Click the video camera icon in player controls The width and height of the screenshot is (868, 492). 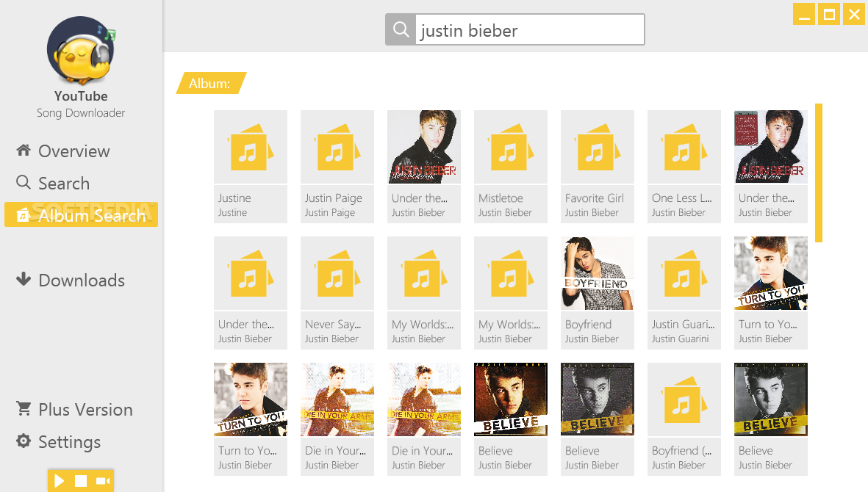pyautogui.click(x=103, y=481)
